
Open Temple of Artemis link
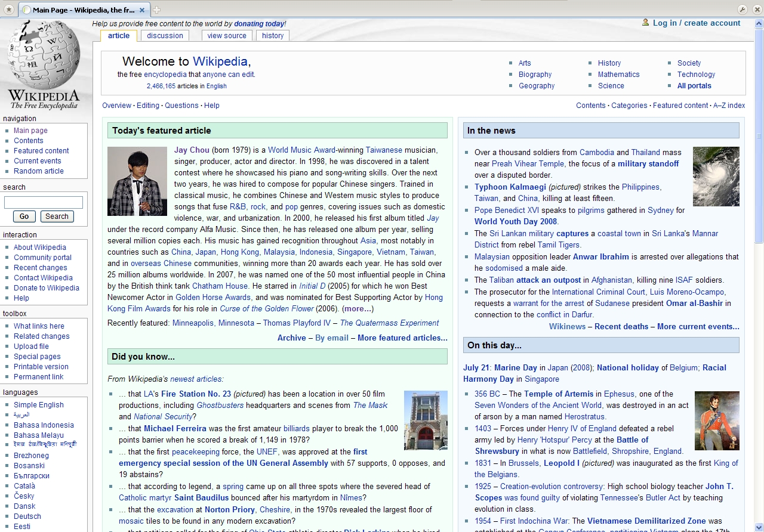click(x=559, y=394)
